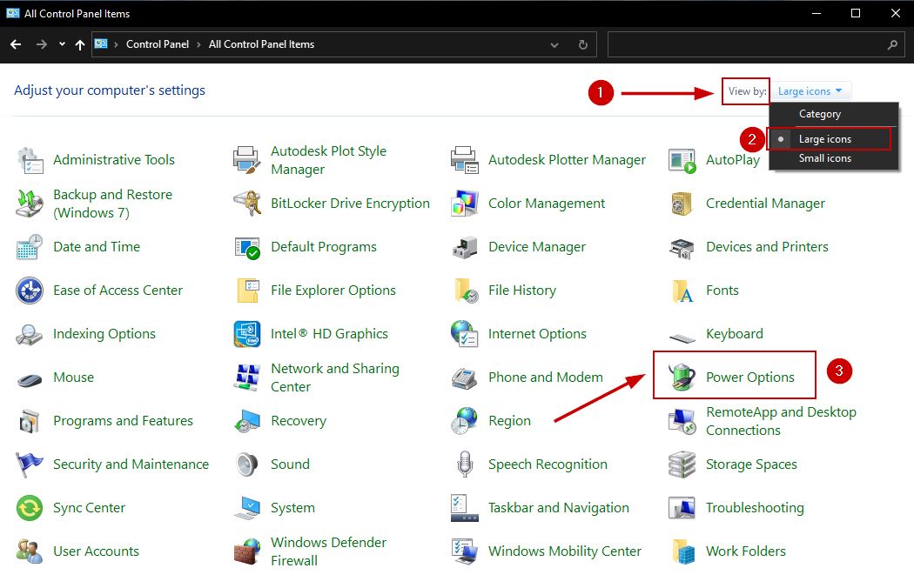Click the BitLocker Drive Encryption icon
Image resolution: width=914 pixels, height=588 pixels.
(247, 204)
